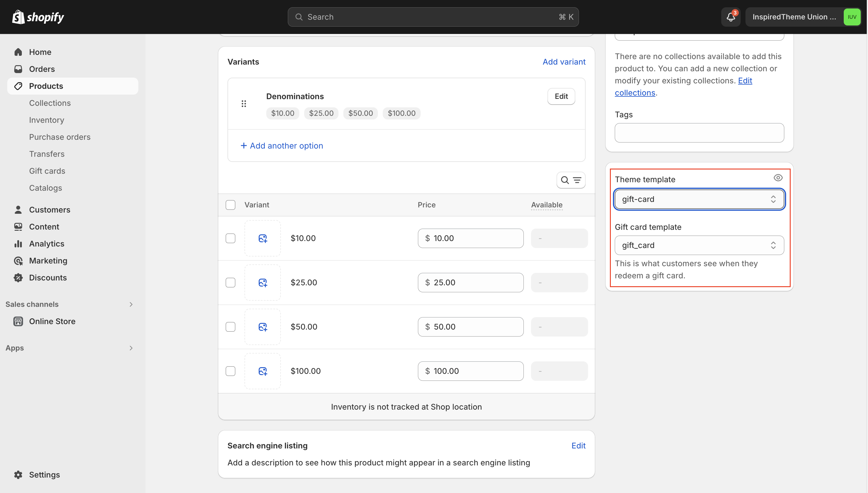Preview theme template eye icon
Viewport: 868px width, 493px height.
[778, 178]
